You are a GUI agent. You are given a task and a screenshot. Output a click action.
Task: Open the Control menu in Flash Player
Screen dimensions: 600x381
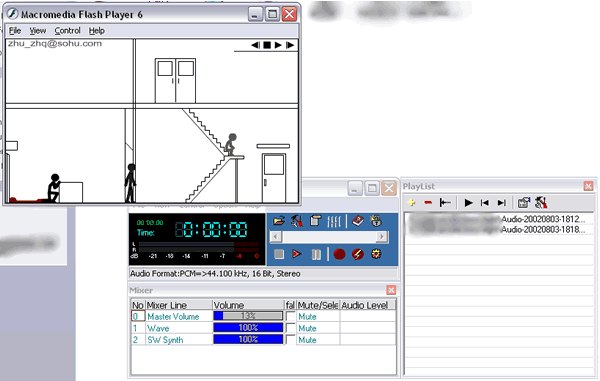(67, 31)
